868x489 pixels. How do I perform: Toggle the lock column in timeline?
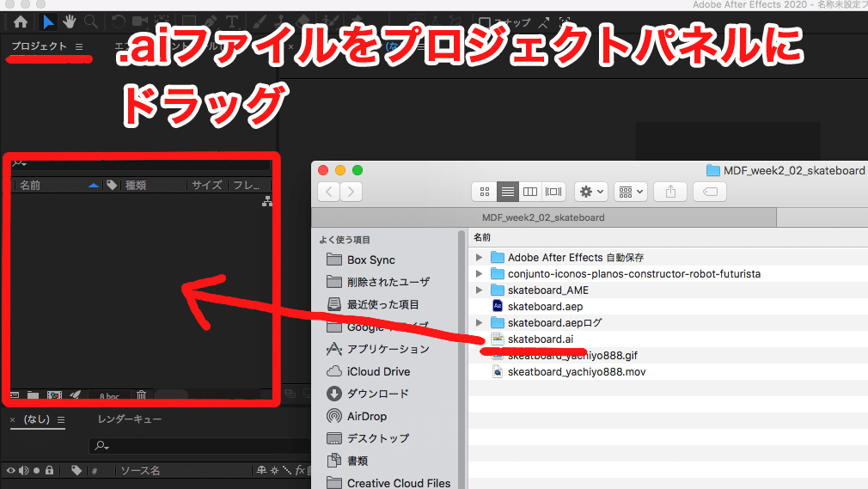point(49,471)
